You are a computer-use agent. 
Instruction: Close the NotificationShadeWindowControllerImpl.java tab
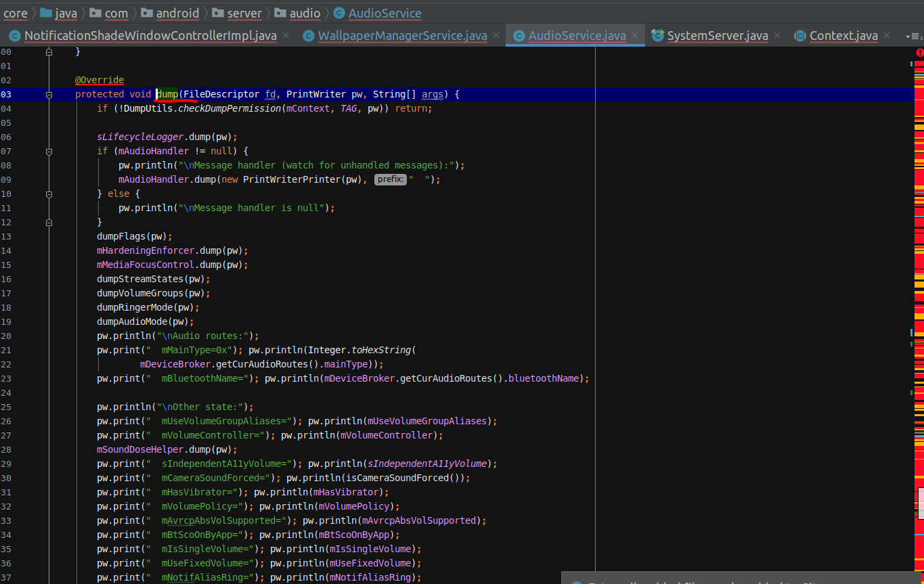pos(286,36)
